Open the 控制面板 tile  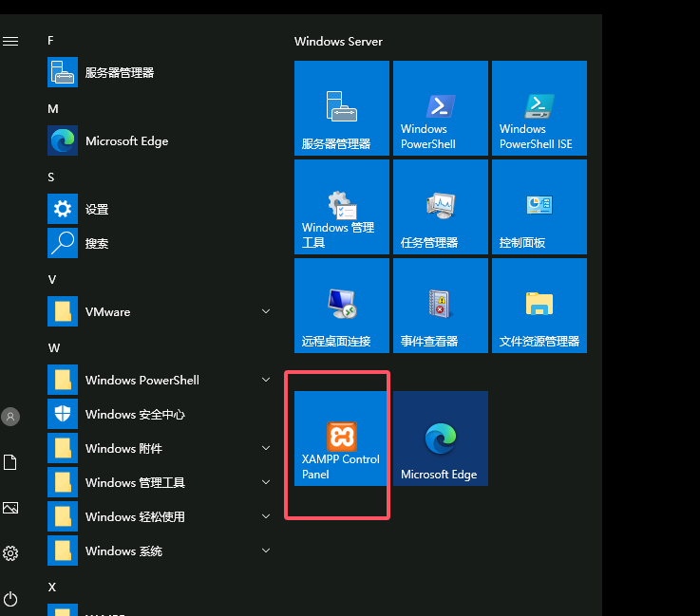pyautogui.click(x=539, y=207)
